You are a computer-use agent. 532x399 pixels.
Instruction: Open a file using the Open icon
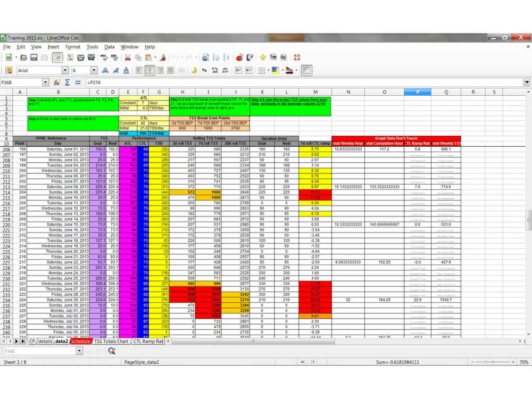point(23,57)
